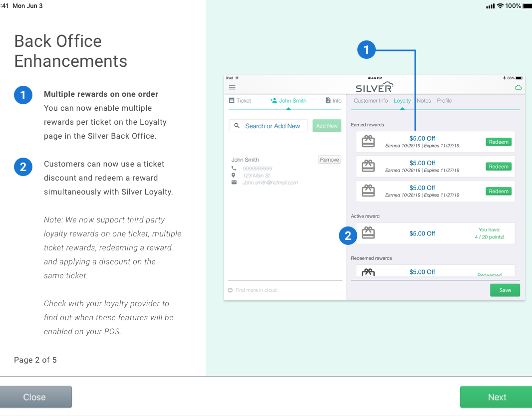Click the search magnifier icon
532x416 pixels.
(x=237, y=126)
